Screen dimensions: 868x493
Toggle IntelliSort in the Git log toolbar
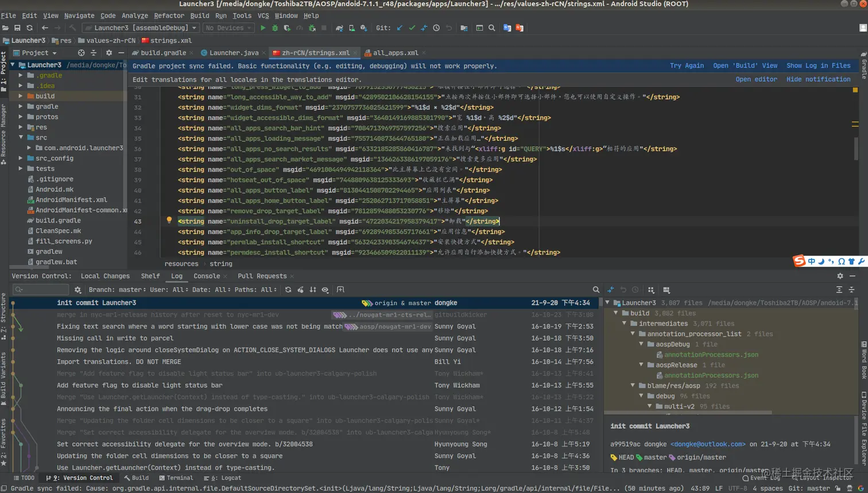point(312,290)
